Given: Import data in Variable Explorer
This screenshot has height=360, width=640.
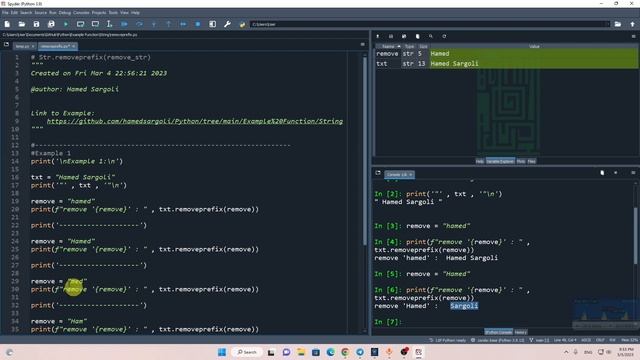Looking at the screenshot, I should tap(378, 36).
